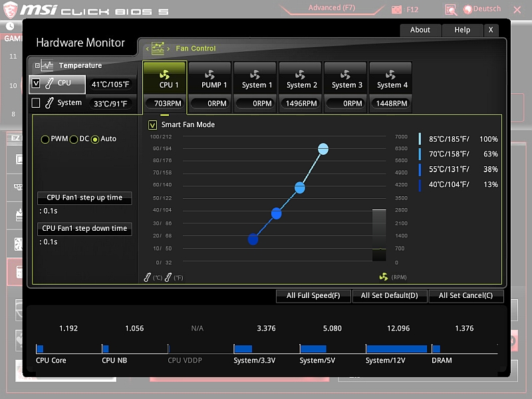532x399 pixels.
Task: Click the BIOS search magnifier icon
Action: coord(451,10)
